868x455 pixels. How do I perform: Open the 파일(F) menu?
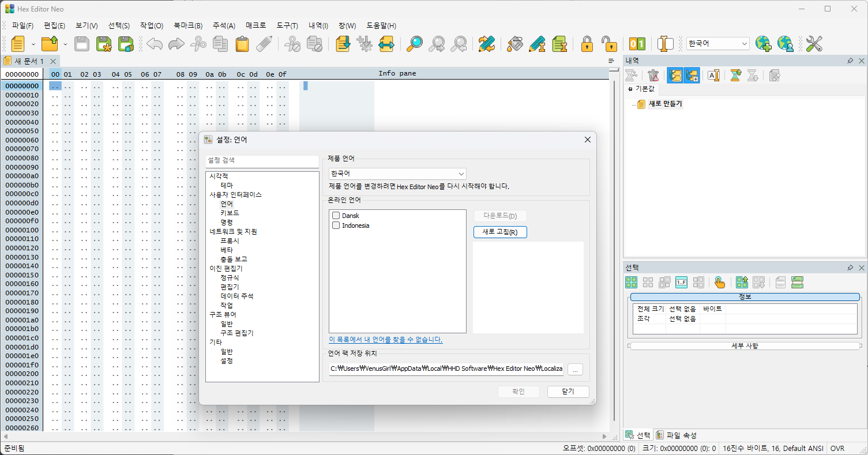[x=23, y=26]
